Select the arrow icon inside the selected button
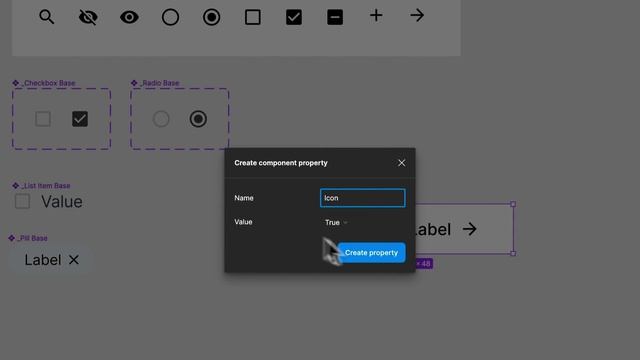 pos(470,229)
